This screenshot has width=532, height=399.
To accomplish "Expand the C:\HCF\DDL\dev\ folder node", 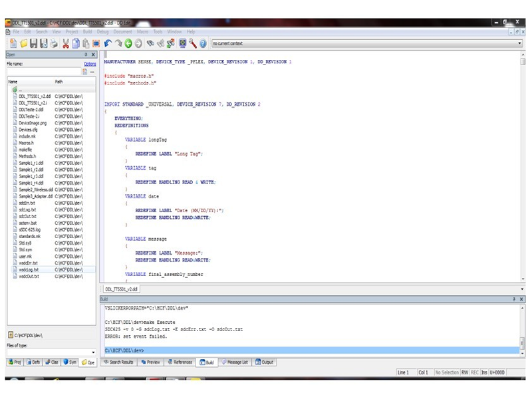I will 11,335.
